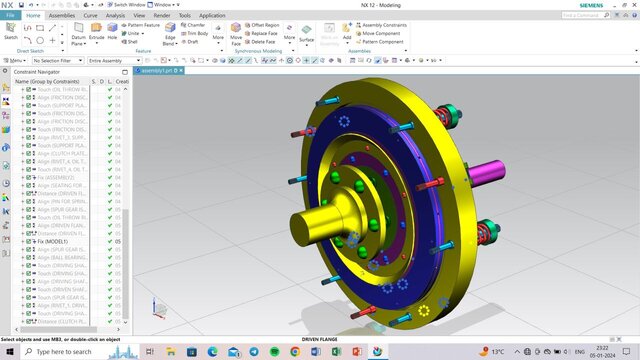Open the Entire Assembly scope dropdown
Image resolution: width=640 pixels, height=360 pixels.
tap(114, 60)
